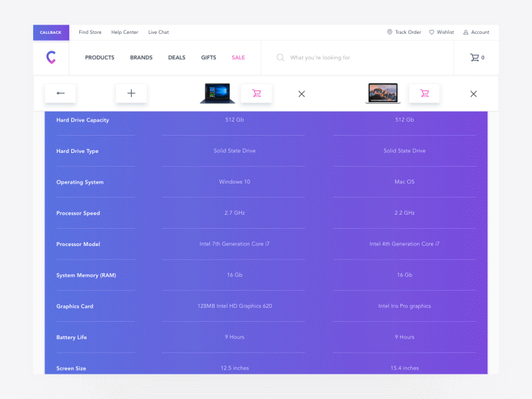Remove the Windows laptop from the comparison
This screenshot has height=399, width=532.
tap(301, 94)
